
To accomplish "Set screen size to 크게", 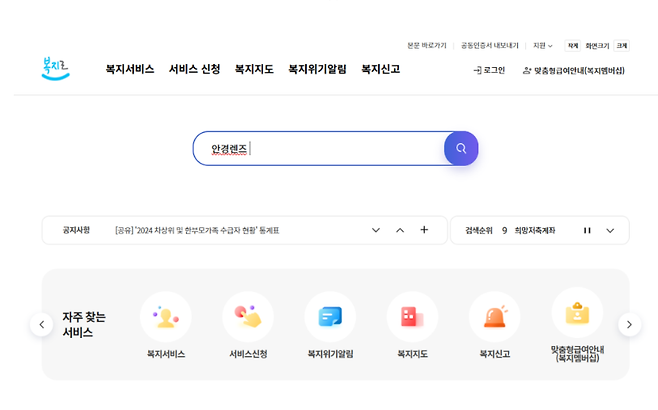I will click(622, 46).
